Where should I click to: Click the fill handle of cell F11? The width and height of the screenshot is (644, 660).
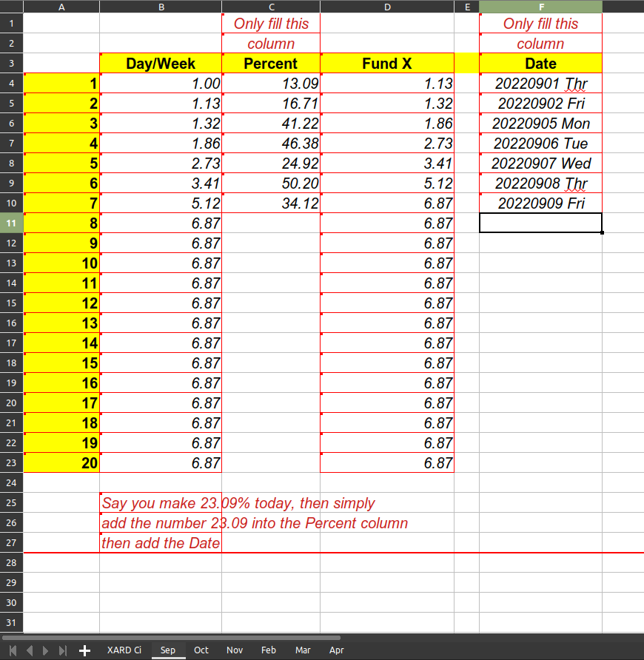point(602,232)
